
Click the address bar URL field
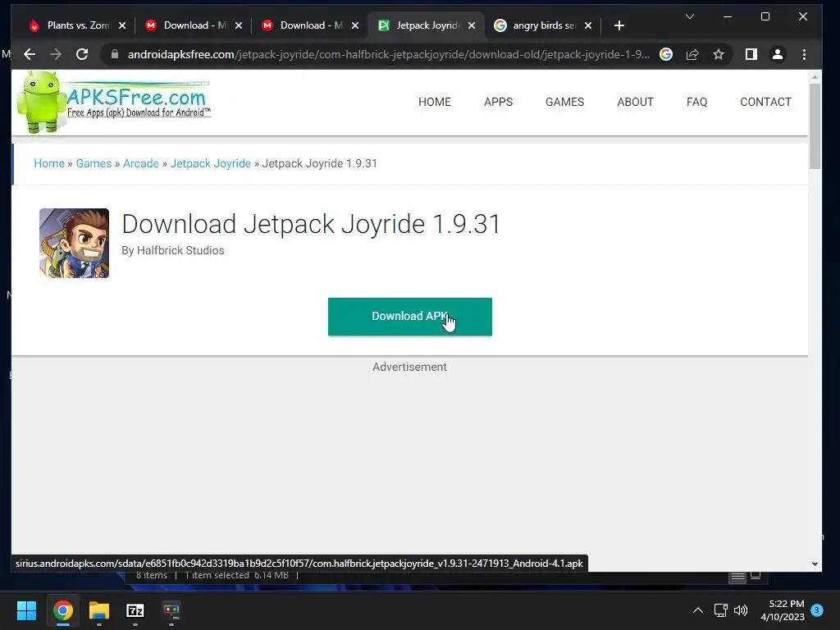tap(388, 54)
